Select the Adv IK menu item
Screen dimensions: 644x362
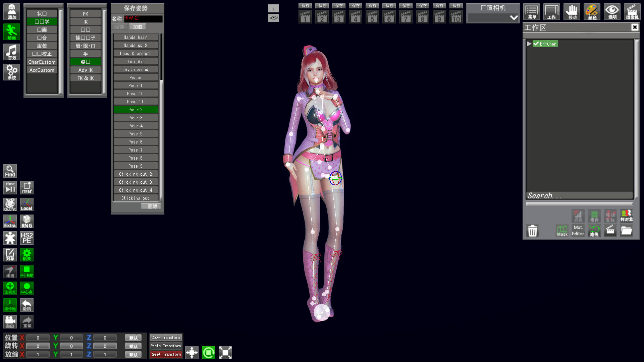tap(86, 70)
